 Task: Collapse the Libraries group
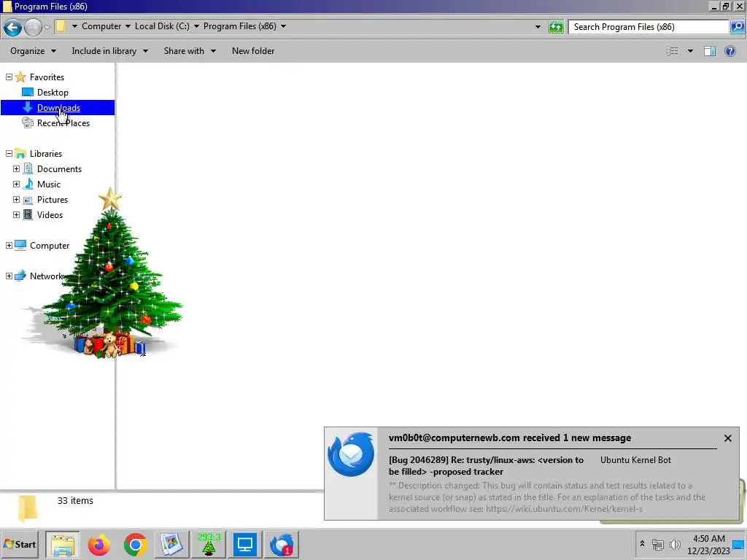coord(9,153)
